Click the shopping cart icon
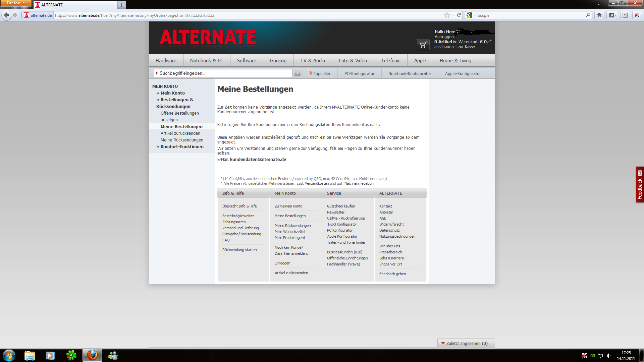The height and width of the screenshot is (362, 644). click(x=423, y=45)
